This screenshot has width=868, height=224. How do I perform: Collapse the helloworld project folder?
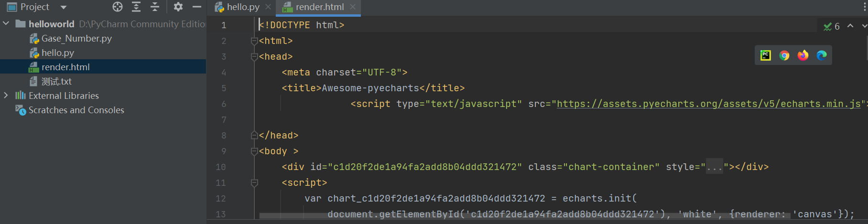pyautogui.click(x=6, y=23)
